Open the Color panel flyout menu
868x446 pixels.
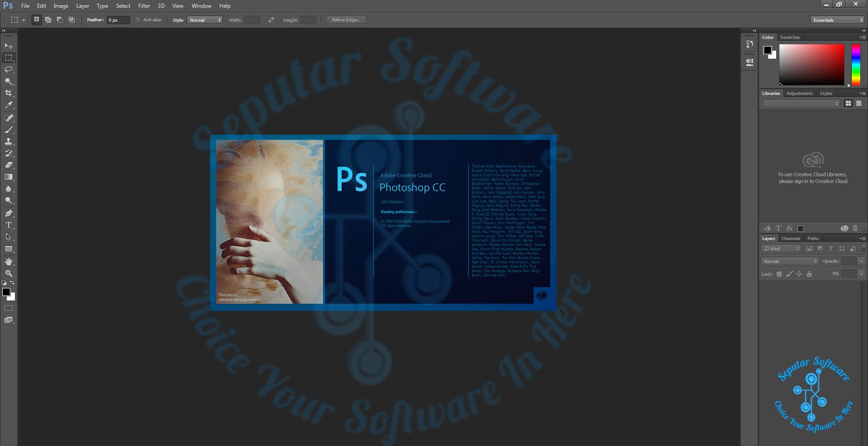(863, 37)
